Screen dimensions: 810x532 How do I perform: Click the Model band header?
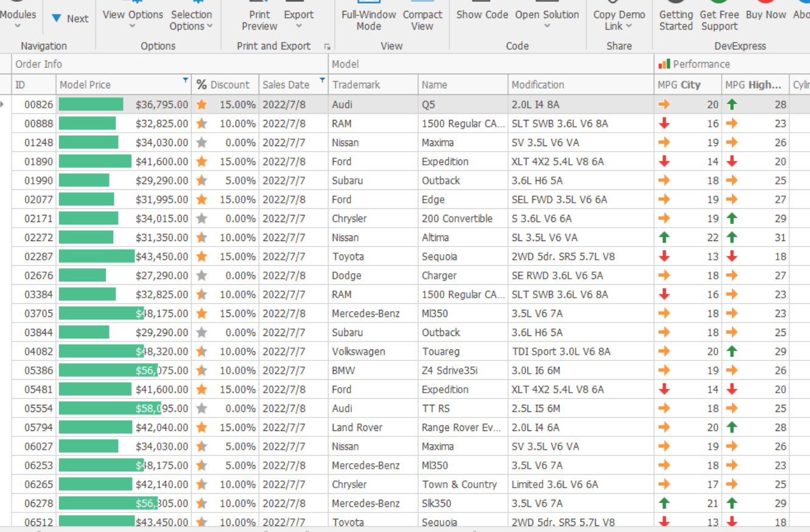(491, 64)
